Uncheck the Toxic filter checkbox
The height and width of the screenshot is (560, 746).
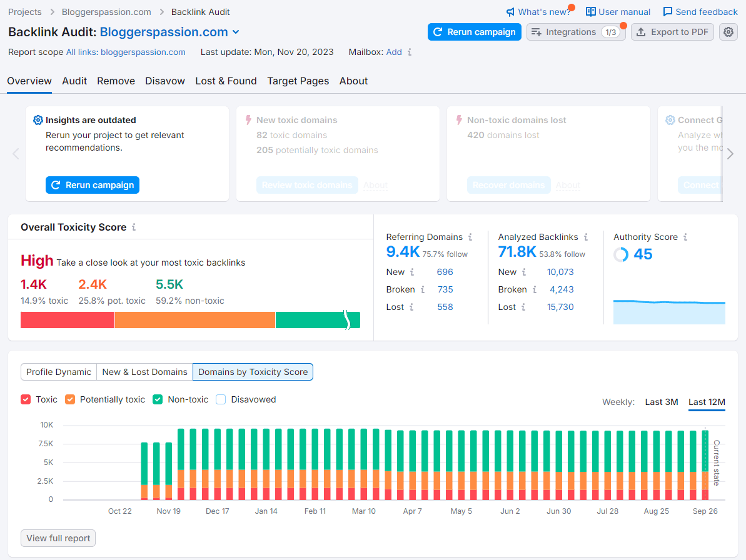point(25,399)
